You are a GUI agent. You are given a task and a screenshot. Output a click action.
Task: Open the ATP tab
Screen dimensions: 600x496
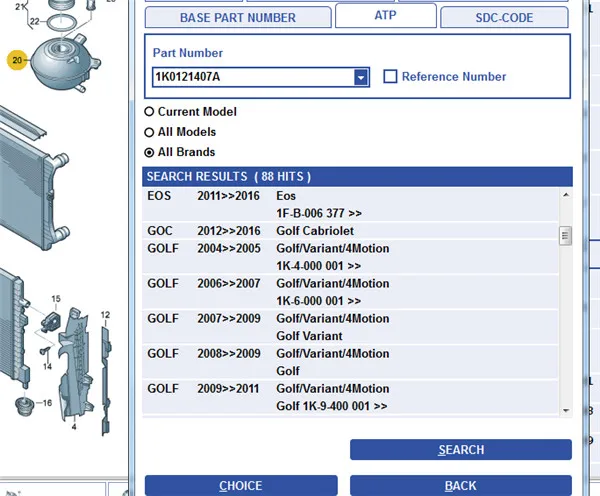(x=386, y=15)
